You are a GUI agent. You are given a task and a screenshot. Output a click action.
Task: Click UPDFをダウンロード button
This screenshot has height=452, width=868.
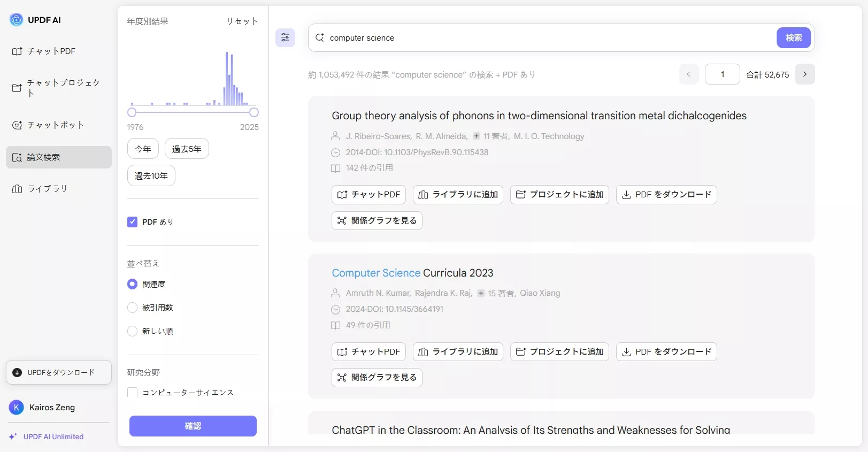pyautogui.click(x=59, y=372)
